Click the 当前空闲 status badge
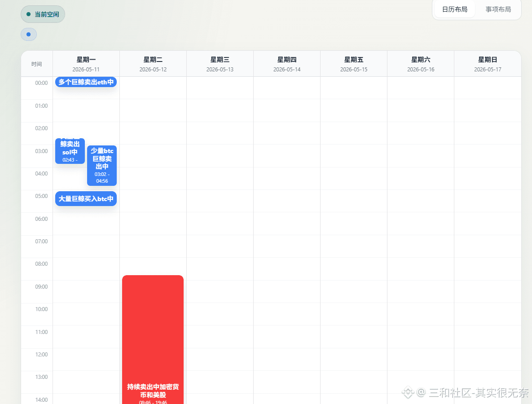Image resolution: width=532 pixels, height=404 pixels. click(43, 14)
